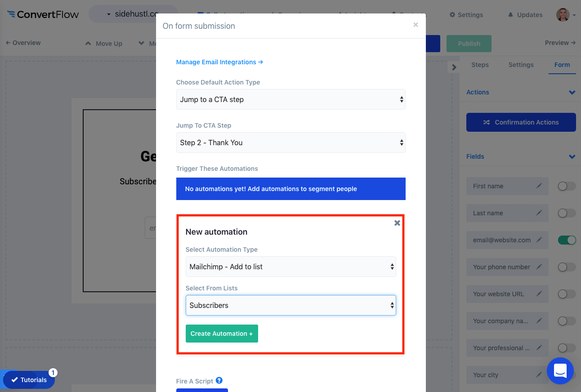Image resolution: width=581 pixels, height=392 pixels.
Task: Open the Jump To CTA Step dropdown
Action: click(x=290, y=143)
